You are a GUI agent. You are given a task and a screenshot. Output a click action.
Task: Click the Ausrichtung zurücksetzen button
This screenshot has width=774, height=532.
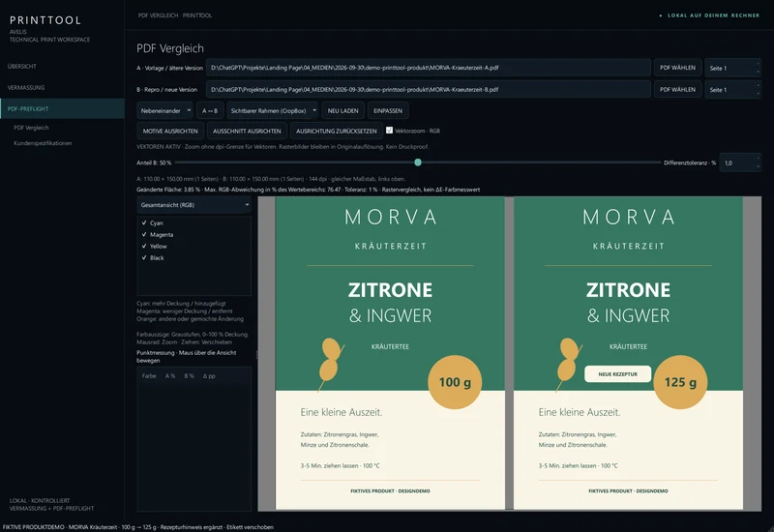pos(336,131)
